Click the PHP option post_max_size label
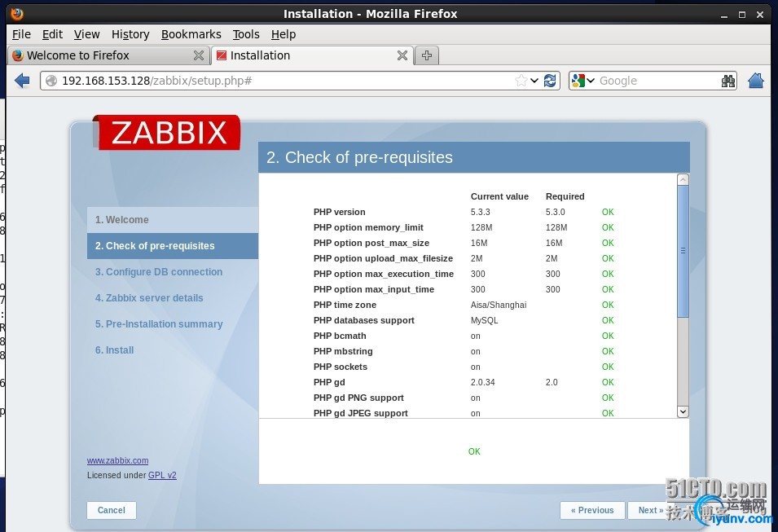 [x=371, y=243]
